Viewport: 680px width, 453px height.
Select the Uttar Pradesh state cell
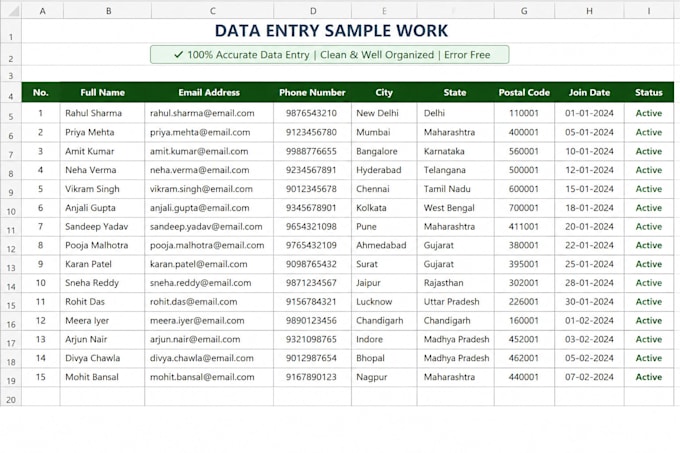click(455, 302)
